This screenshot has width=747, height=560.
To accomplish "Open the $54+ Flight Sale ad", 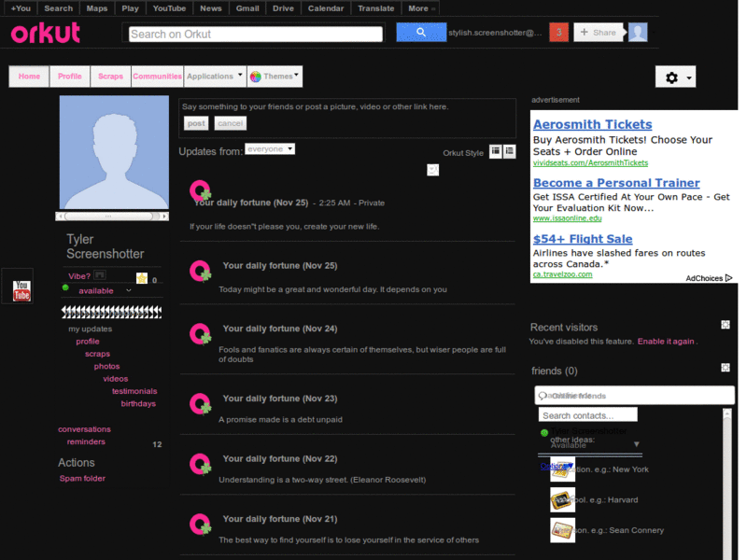I will pyautogui.click(x=583, y=239).
